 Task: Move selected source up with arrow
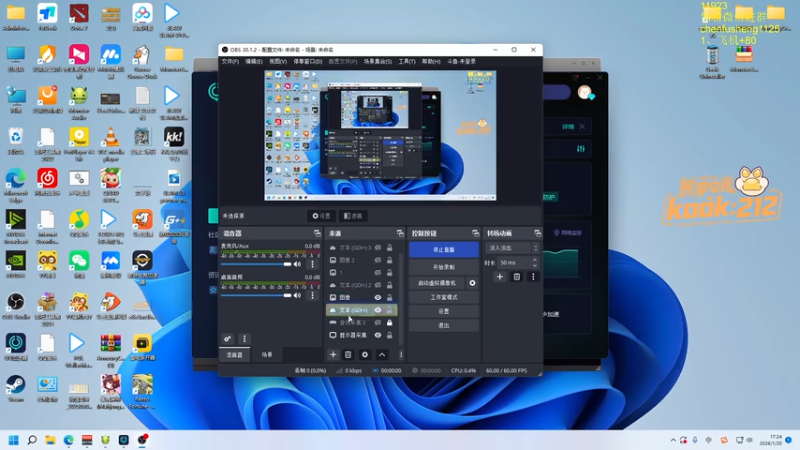pos(382,355)
